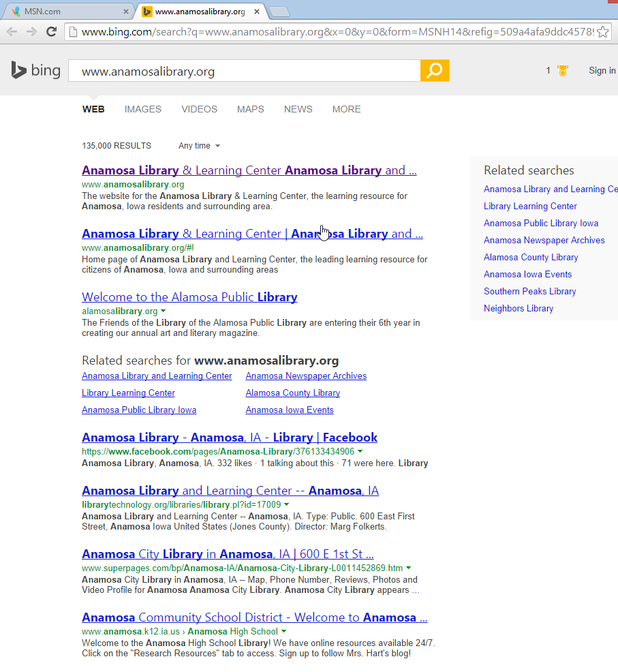Select the www.anamosalibrary.org browser tab
The height and width of the screenshot is (672, 618).
click(200, 12)
